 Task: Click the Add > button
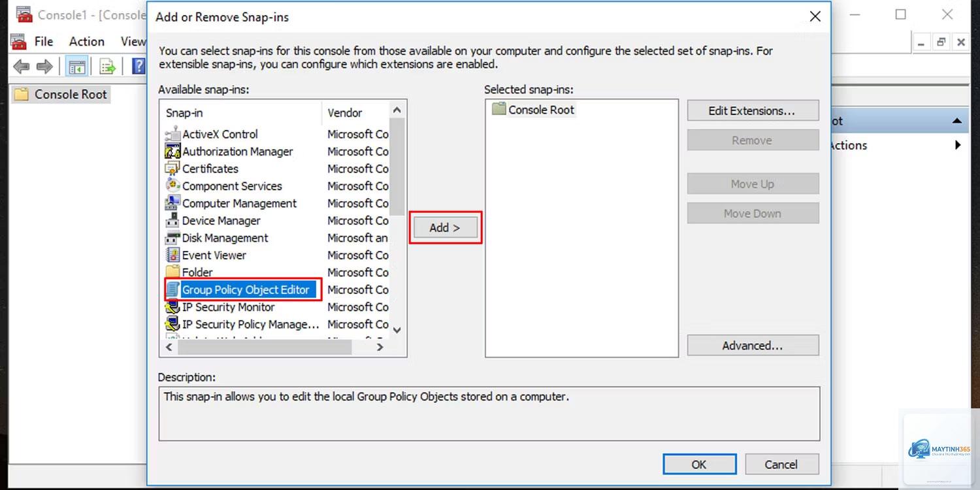click(445, 227)
